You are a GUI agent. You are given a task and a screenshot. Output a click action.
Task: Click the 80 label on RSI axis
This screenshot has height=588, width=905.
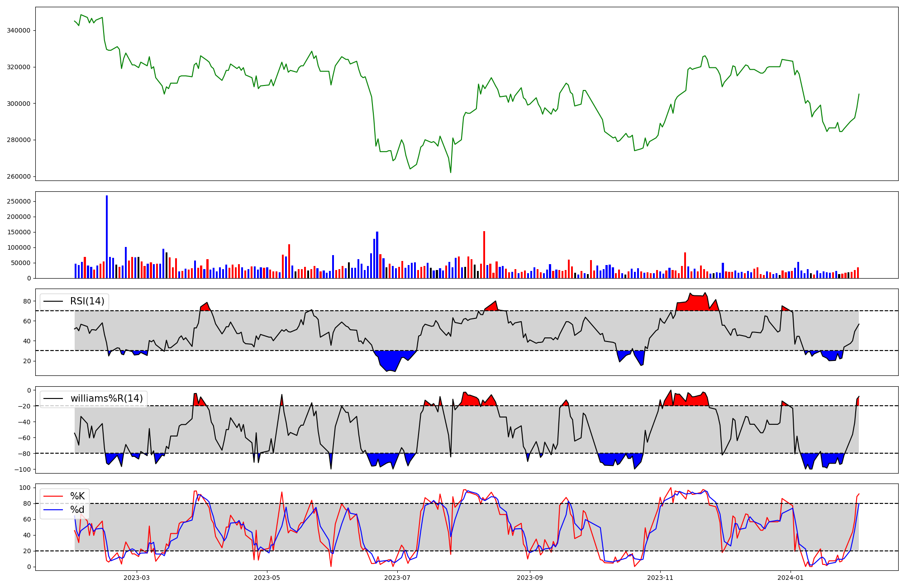coord(27,302)
